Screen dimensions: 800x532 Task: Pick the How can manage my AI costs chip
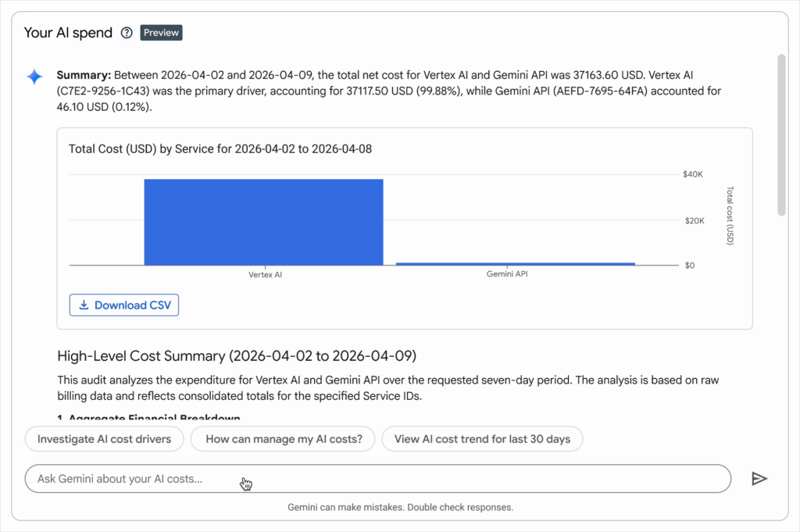[x=284, y=439]
